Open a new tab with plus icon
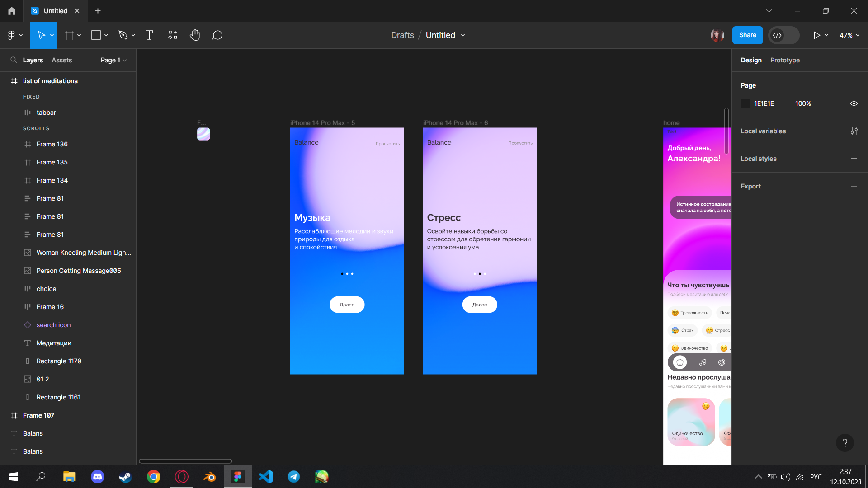 [x=98, y=11]
